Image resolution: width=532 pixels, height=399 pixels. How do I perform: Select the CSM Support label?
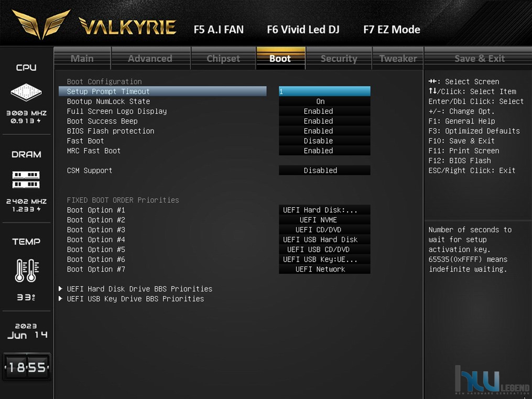[x=90, y=170]
